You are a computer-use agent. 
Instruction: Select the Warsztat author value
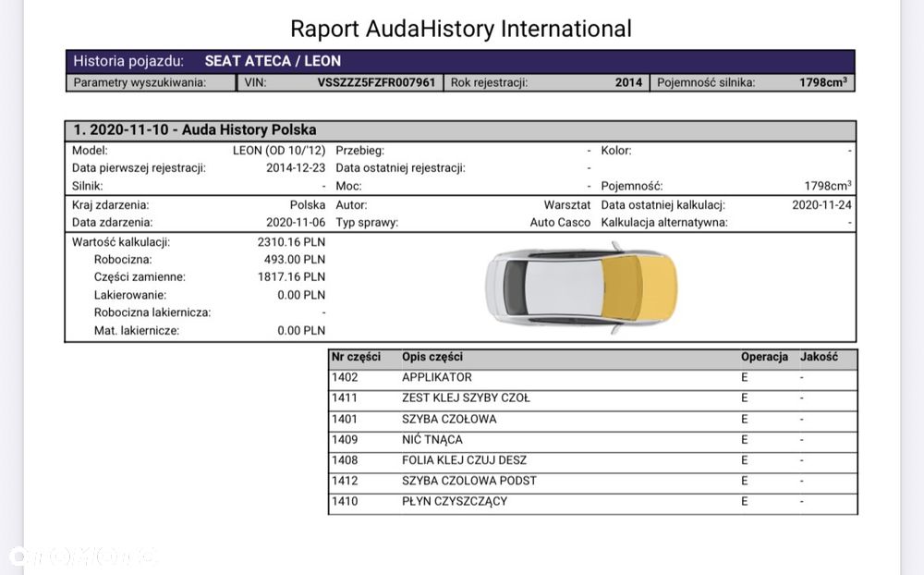point(567,205)
